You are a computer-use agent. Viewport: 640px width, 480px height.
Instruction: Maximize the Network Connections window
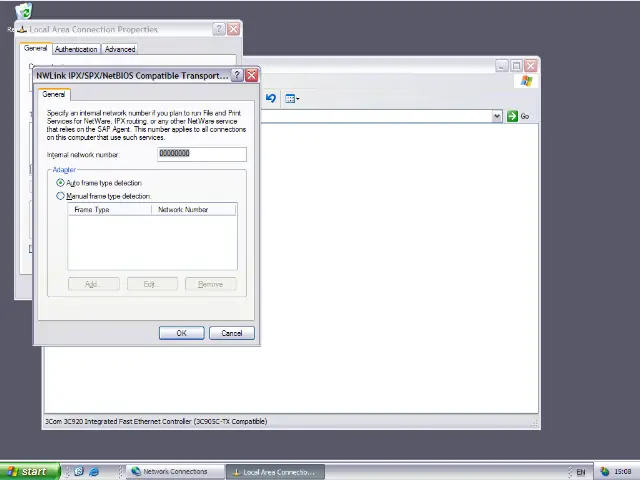point(516,66)
